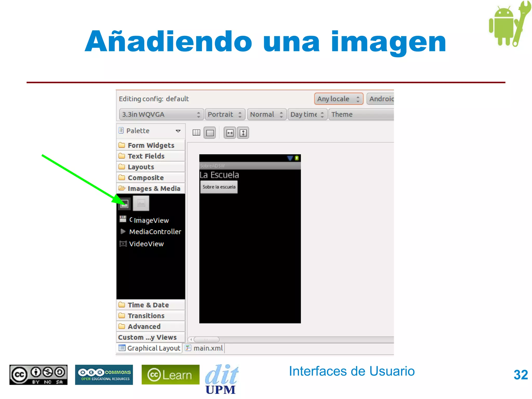
Task: Select ImageView text in palette
Action: tap(151, 221)
